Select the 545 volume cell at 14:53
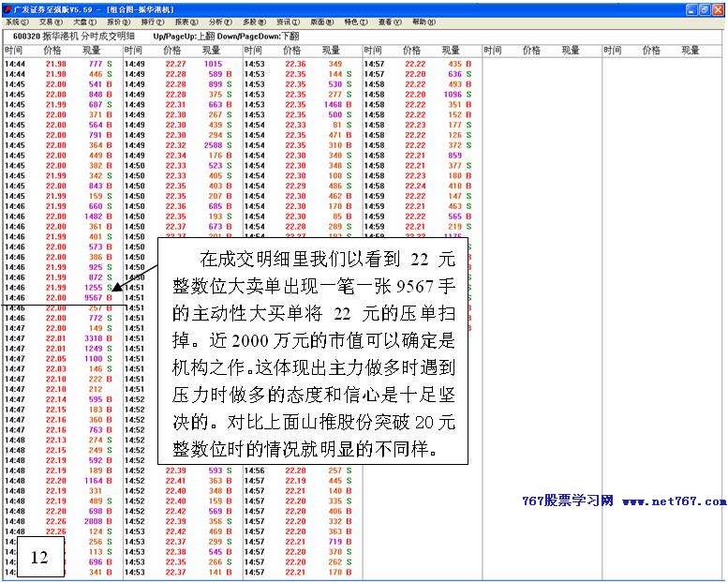Screen dimensions: 728x583 pyautogui.click(x=215, y=552)
